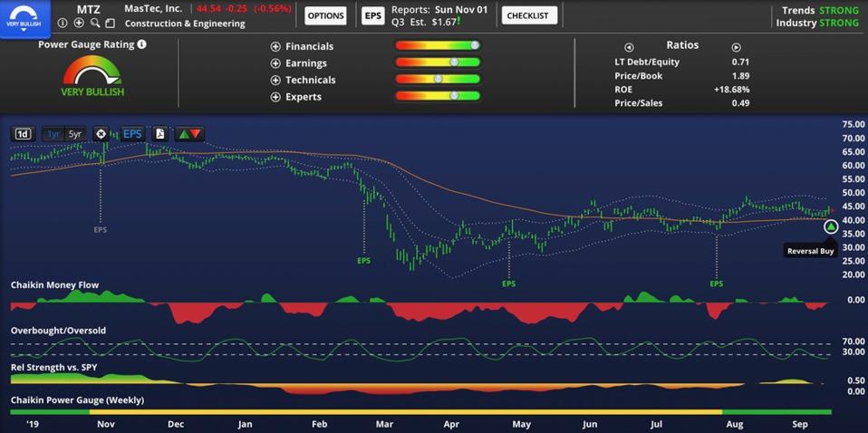This screenshot has height=433, width=868.
Task: Open the Very Bullish rating dropdown badge
Action: pos(25,19)
